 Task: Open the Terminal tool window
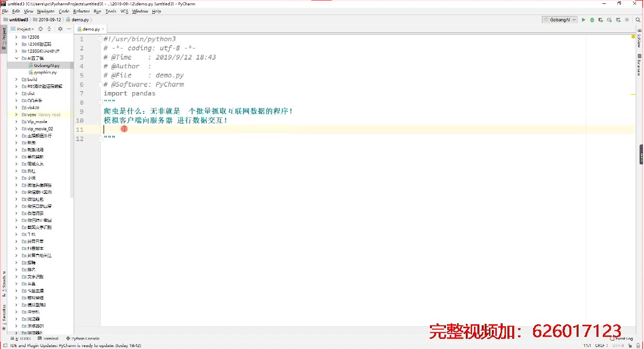[48, 339]
